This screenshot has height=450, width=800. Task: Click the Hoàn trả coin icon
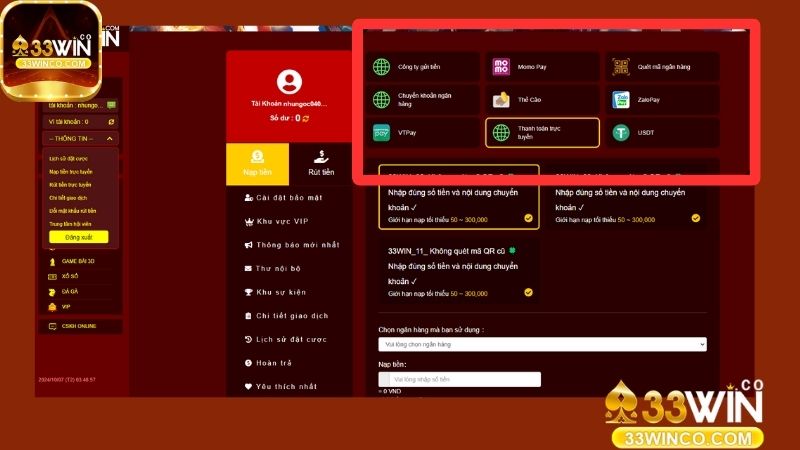coord(248,363)
